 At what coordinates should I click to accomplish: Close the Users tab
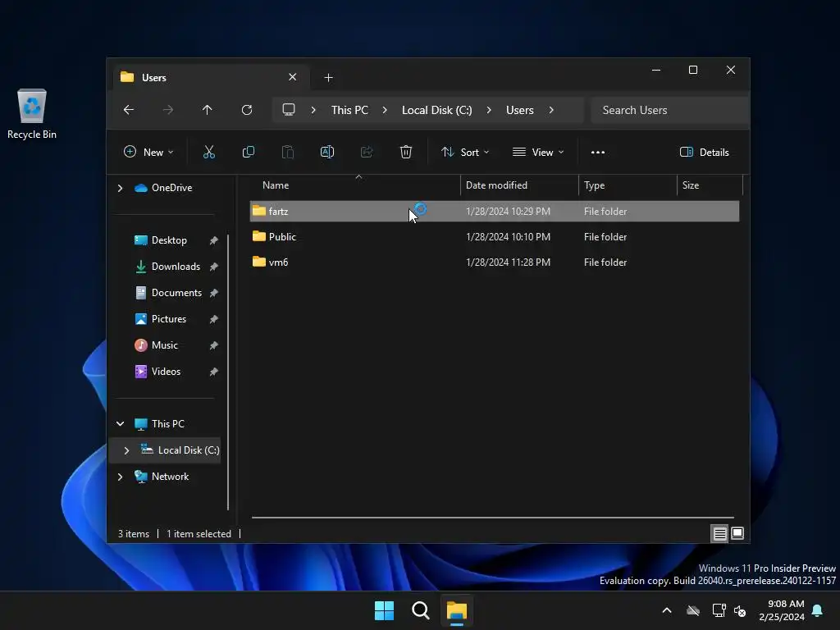pyautogui.click(x=293, y=77)
